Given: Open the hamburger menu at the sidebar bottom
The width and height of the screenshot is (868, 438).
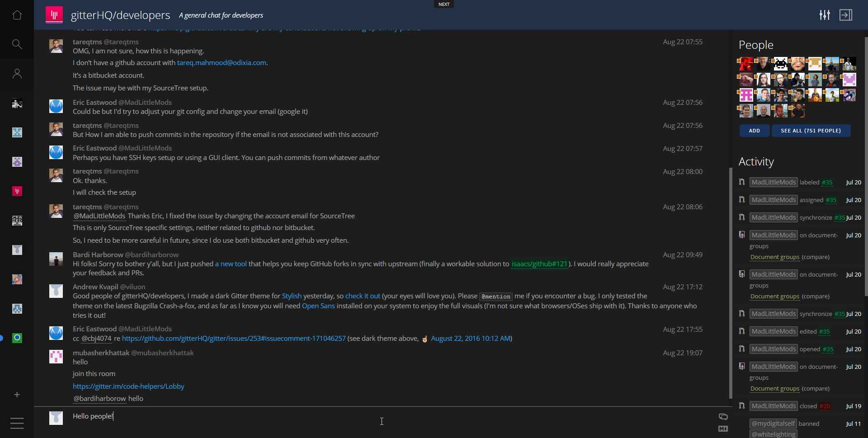Looking at the screenshot, I should pos(17,423).
